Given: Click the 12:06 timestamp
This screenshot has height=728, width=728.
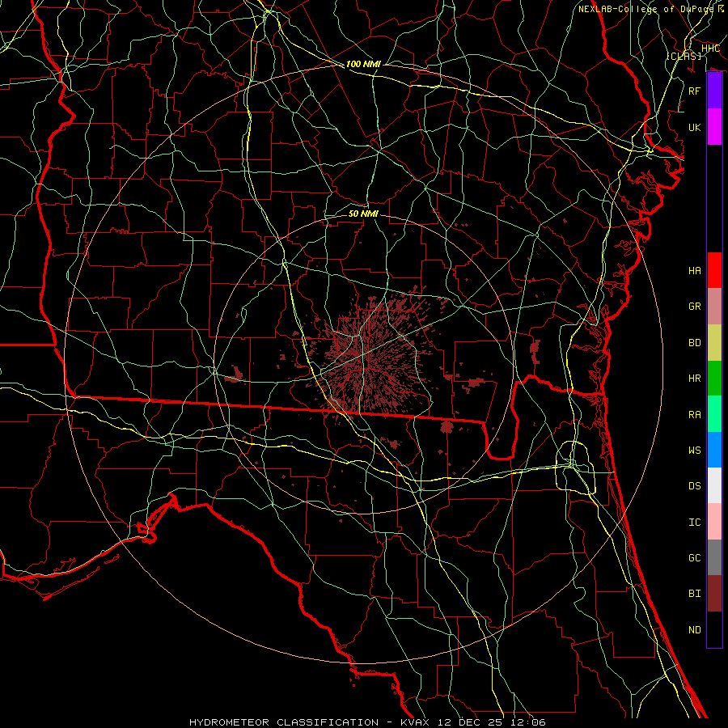Looking at the screenshot, I should (527, 722).
